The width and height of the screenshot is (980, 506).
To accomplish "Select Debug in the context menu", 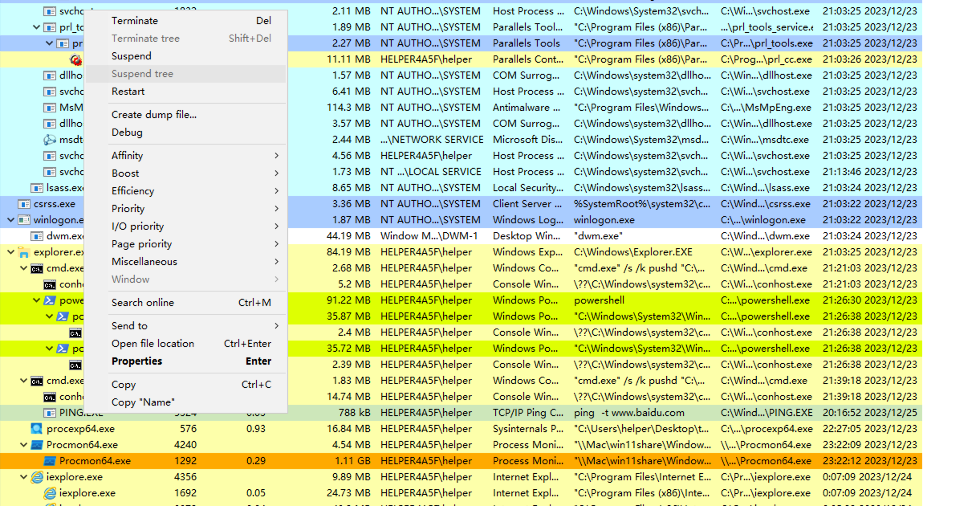I will tap(186, 132).
